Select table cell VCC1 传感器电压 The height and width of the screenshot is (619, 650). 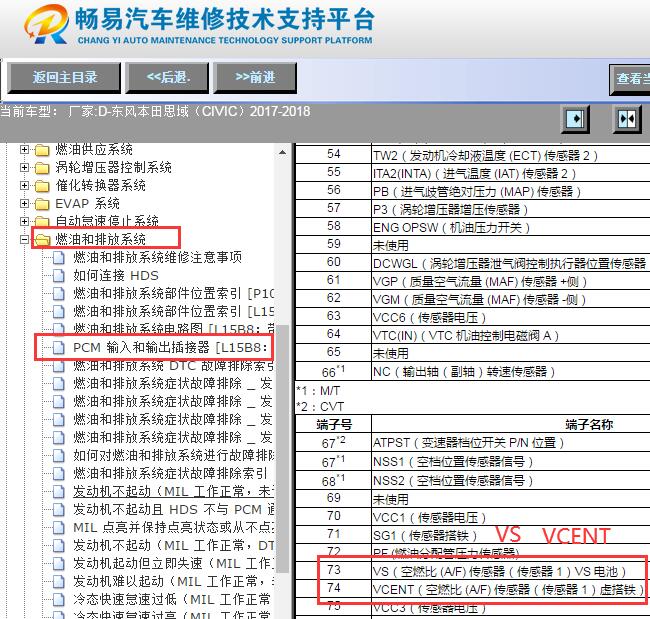[511, 517]
